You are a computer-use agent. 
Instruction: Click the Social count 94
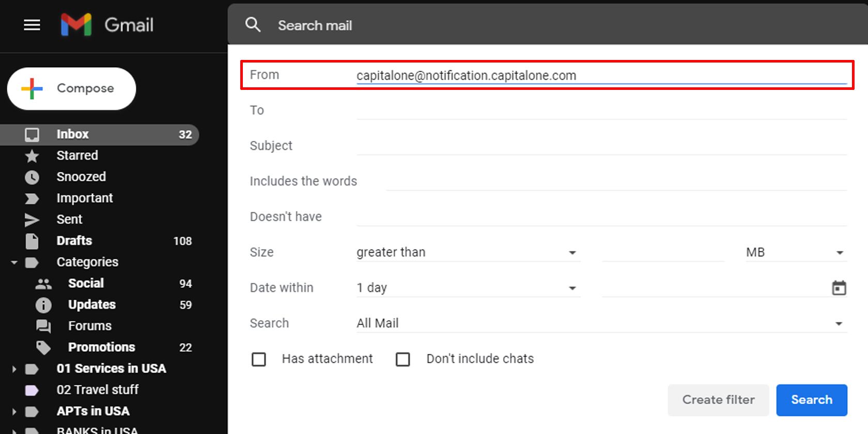185,284
